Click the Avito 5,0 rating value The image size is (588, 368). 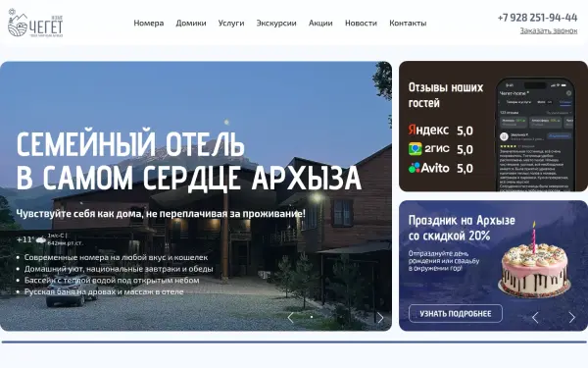465,168
